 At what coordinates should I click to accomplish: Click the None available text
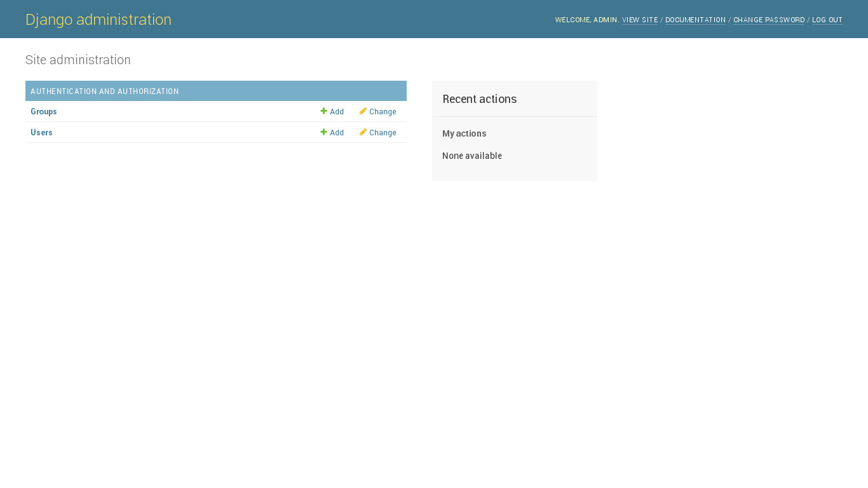point(472,156)
